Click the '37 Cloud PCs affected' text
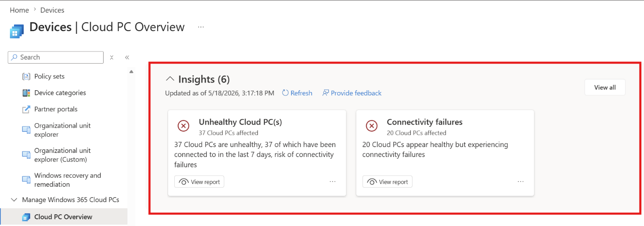The width and height of the screenshot is (644, 226). tap(229, 133)
